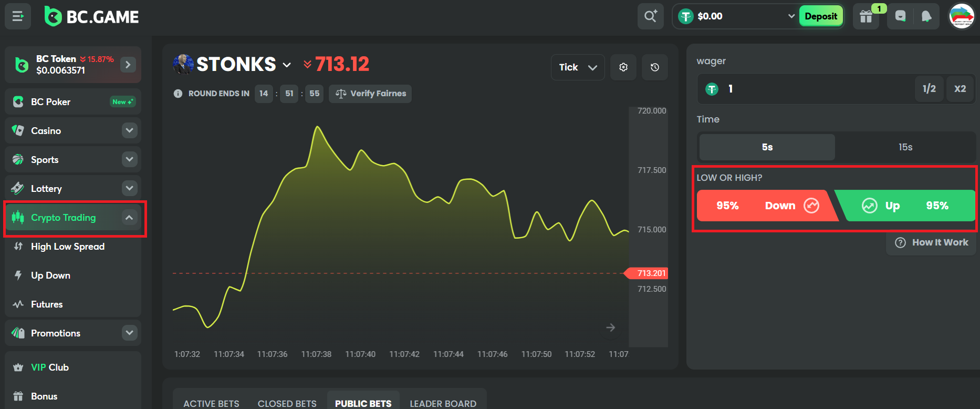980x409 pixels.
Task: Click the BC Poker icon
Action: click(18, 102)
